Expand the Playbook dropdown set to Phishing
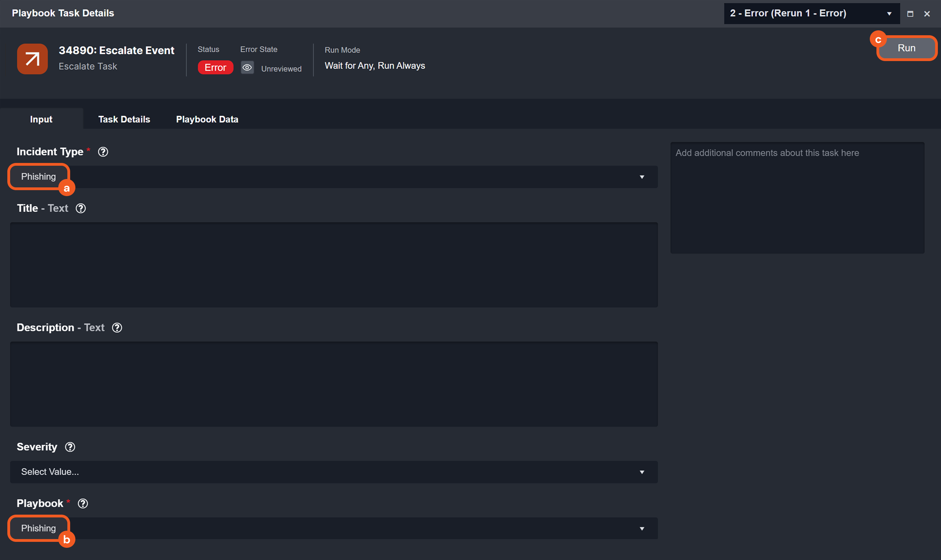Image resolution: width=941 pixels, height=560 pixels. pyautogui.click(x=642, y=529)
